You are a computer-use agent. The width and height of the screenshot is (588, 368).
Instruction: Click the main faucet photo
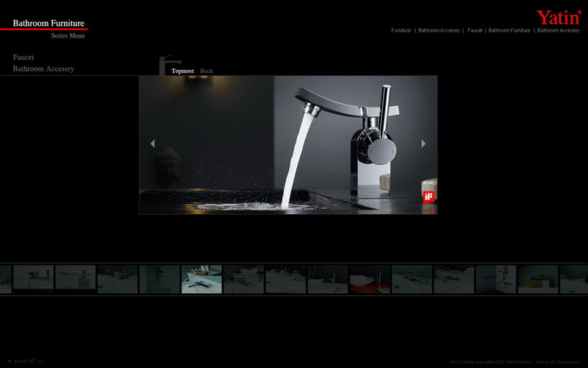288,145
